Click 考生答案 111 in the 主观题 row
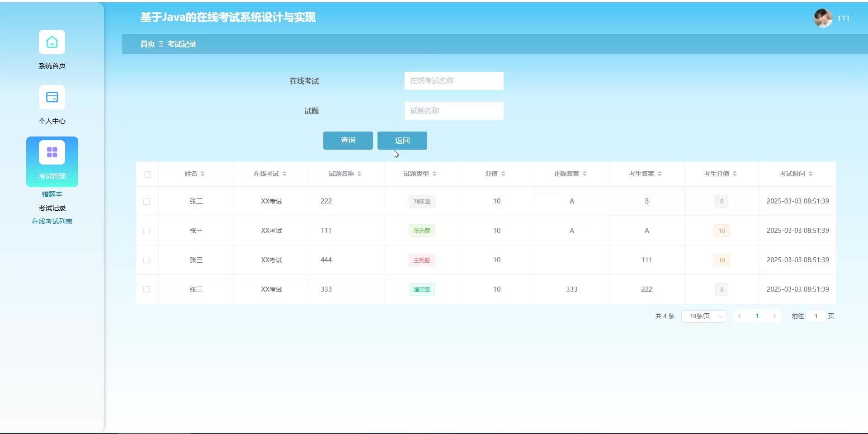 click(647, 260)
